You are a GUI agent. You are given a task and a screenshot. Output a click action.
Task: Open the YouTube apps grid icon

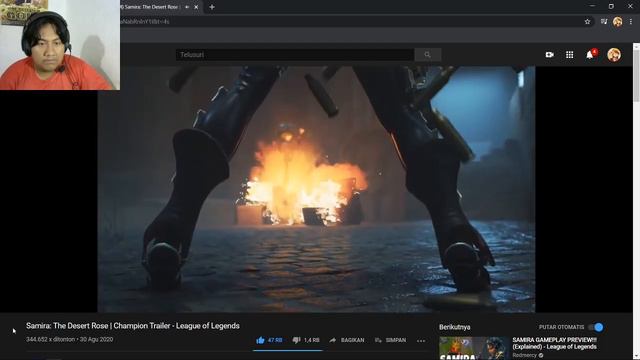[x=569, y=55]
